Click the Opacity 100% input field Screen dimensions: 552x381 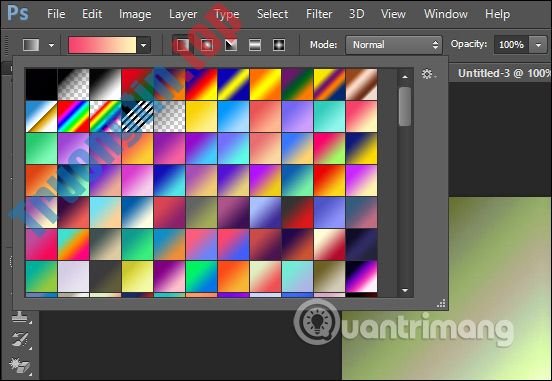[511, 45]
